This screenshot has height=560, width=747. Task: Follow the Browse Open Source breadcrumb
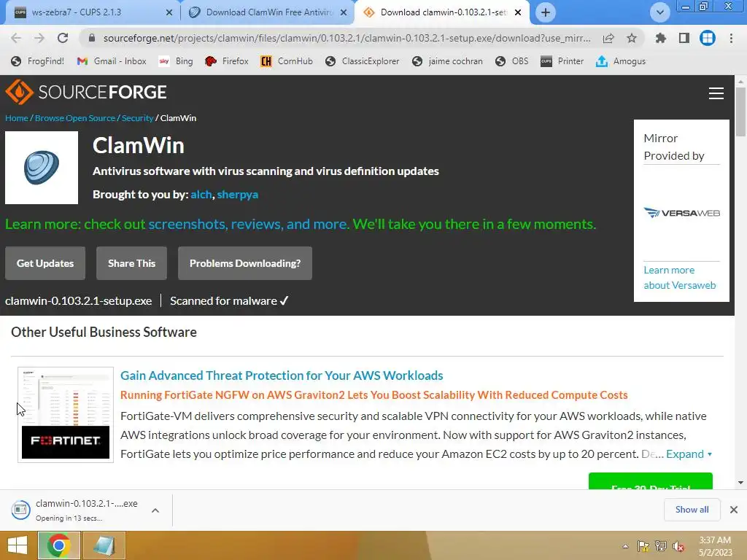75,118
